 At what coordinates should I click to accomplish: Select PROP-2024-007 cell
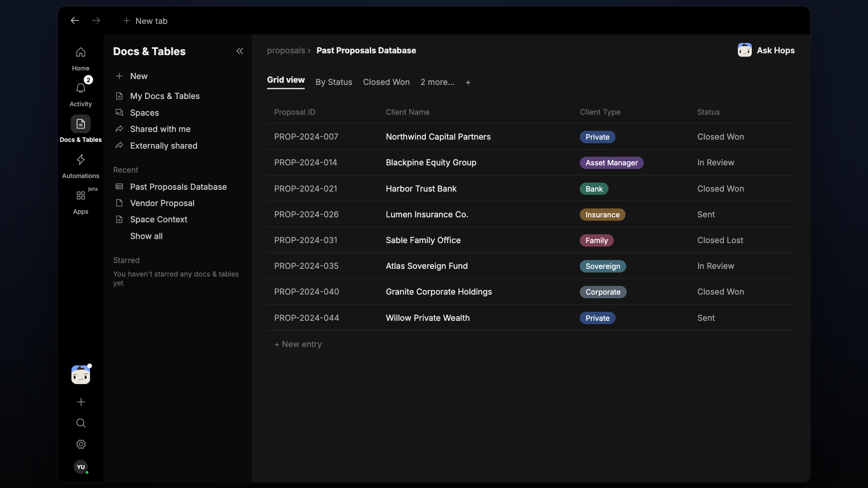pos(306,136)
